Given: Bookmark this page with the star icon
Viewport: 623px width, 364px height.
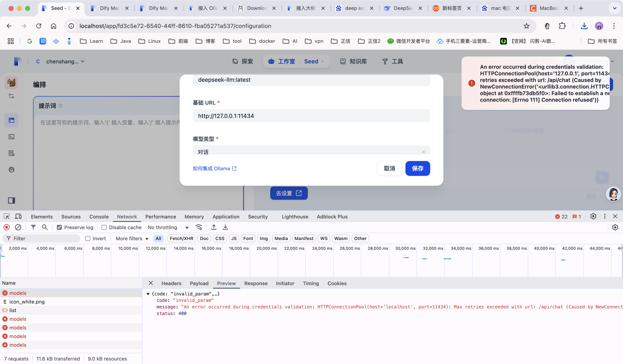Looking at the screenshot, I should [527, 26].
